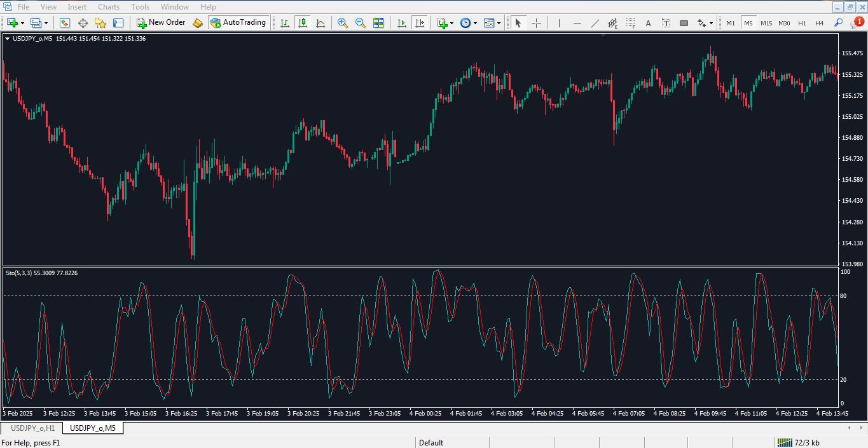The image size is (868, 448).
Task: Expand the arrows objects dropdown
Action: 712,23
